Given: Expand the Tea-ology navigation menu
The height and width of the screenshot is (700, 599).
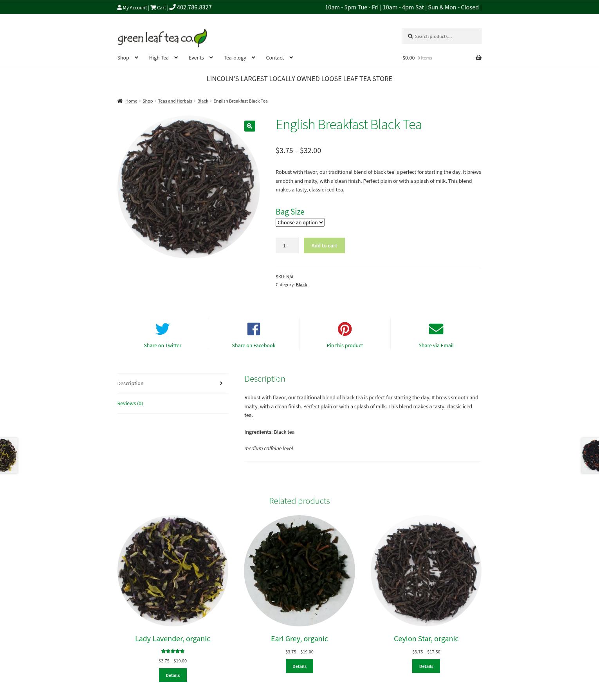Looking at the screenshot, I should [239, 58].
